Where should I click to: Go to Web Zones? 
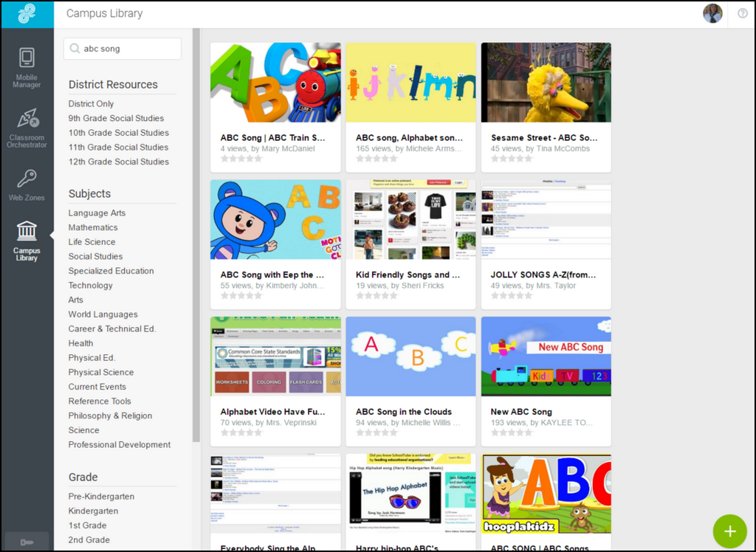point(27,185)
